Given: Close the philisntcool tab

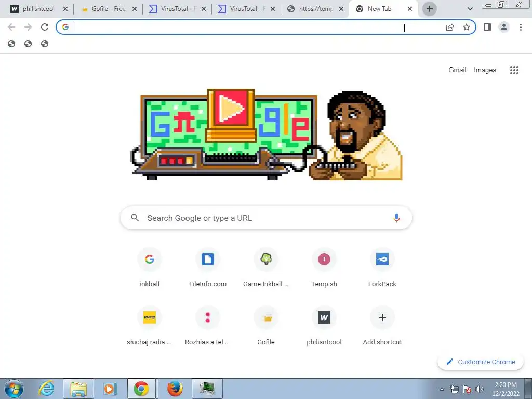Looking at the screenshot, I should (x=65, y=9).
